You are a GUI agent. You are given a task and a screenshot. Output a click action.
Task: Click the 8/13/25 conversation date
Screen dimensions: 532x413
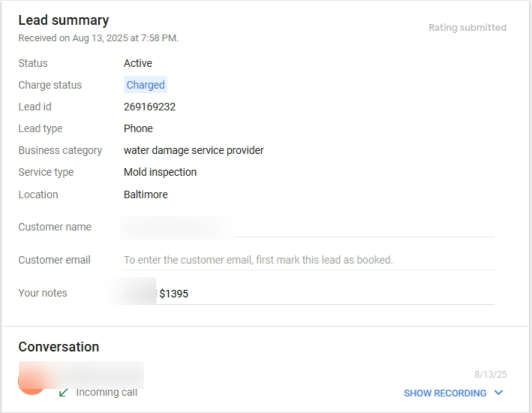(x=490, y=375)
